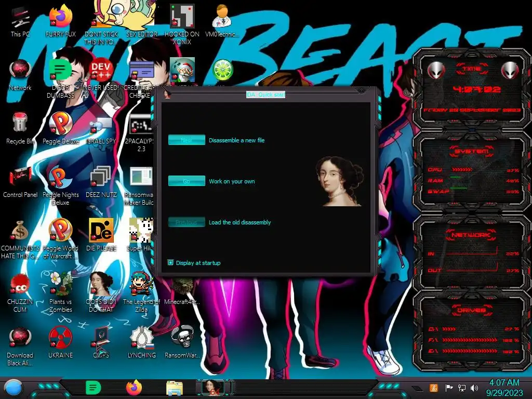Screen dimensions: 532x399
Task: Select the credit card checker desktop icon
Action: point(140,78)
